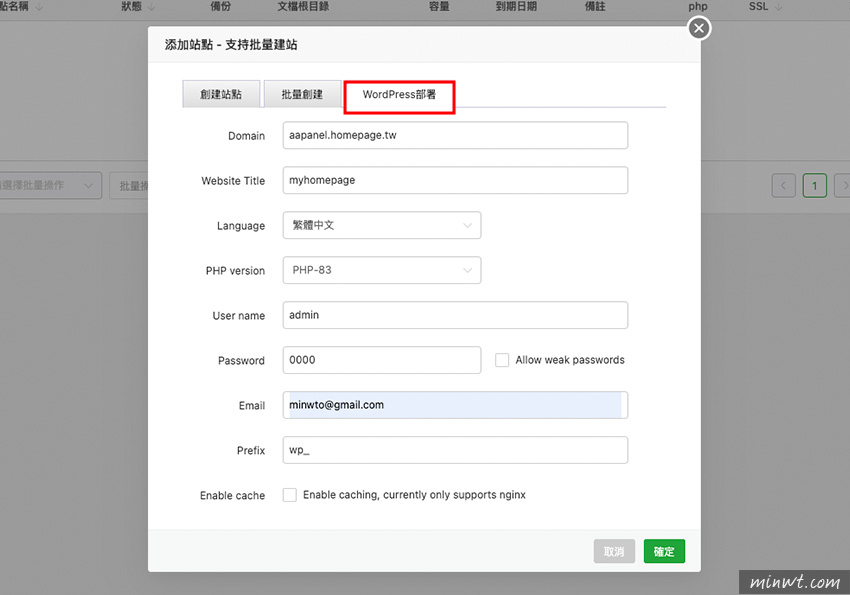Click the 文檔根目錄 column header in background
Viewport: 850px width, 595px height.
pos(303,7)
